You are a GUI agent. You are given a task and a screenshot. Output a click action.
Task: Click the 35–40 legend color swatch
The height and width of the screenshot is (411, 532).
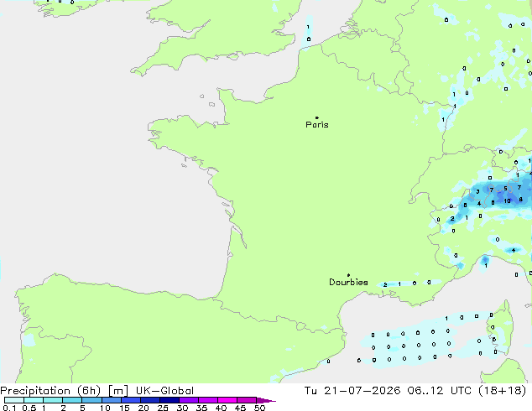pos(207,400)
